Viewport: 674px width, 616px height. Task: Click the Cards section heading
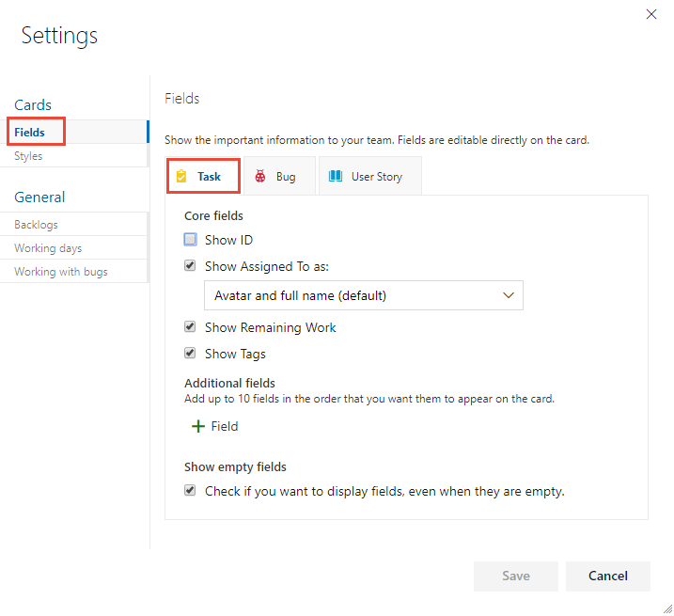(33, 105)
